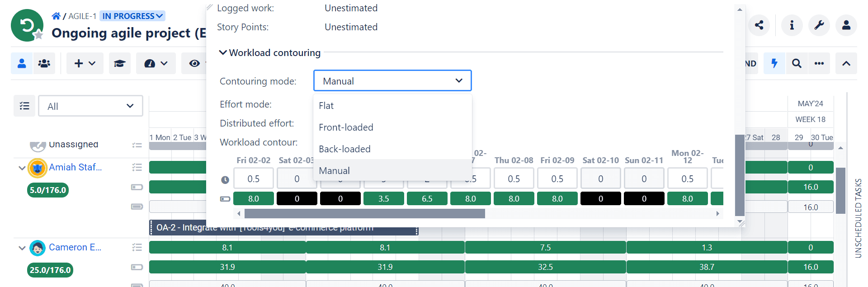Click the Sat 02-10 effort input field
Screen dimensions: 868x287
601,179
